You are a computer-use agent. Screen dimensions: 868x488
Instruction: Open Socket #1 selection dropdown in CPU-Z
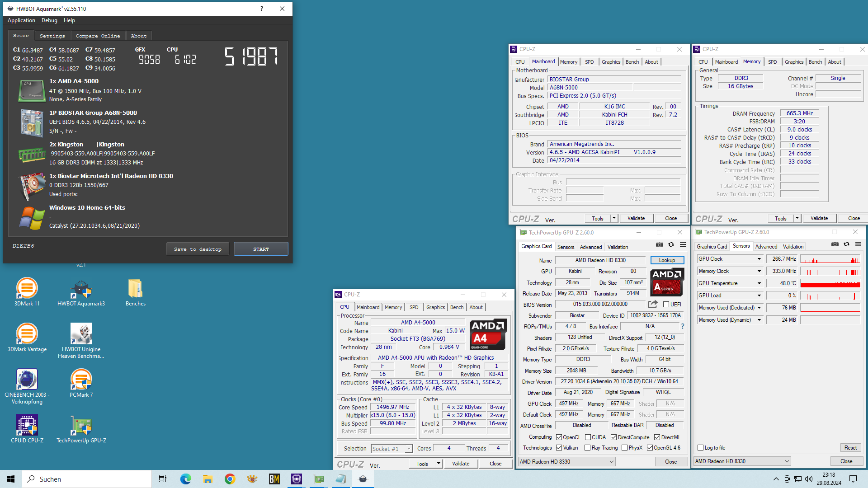[x=392, y=449]
